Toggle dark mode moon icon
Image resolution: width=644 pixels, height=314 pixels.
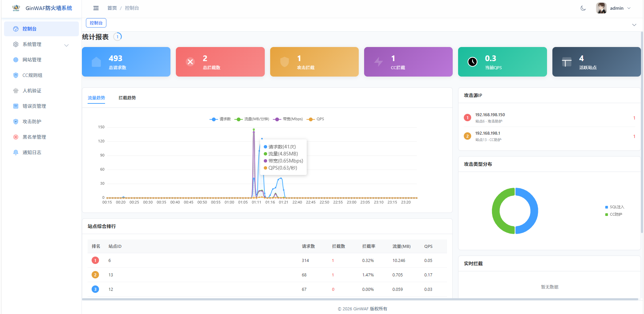[x=583, y=8]
